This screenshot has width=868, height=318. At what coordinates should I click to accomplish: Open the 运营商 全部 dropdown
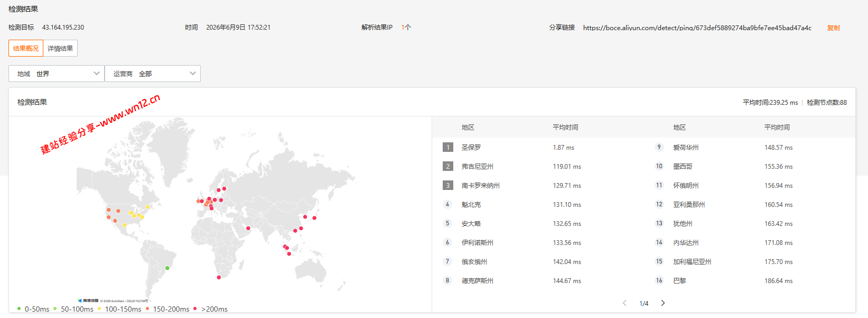point(153,74)
